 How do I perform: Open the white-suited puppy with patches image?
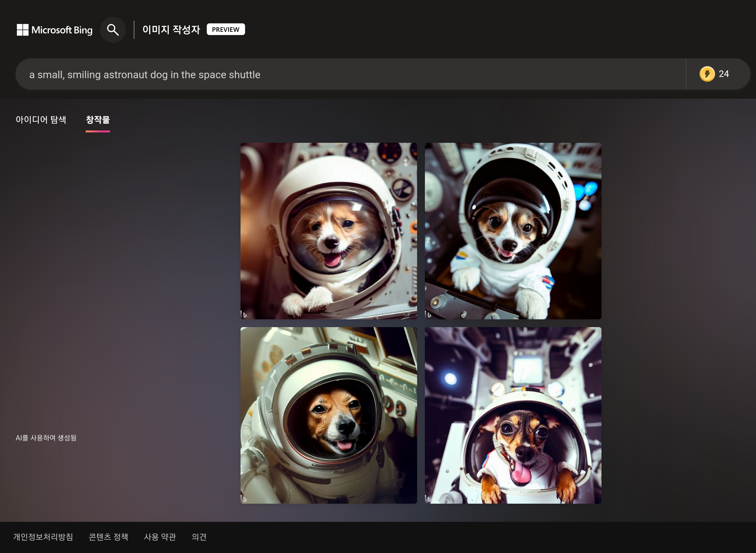[x=513, y=231]
